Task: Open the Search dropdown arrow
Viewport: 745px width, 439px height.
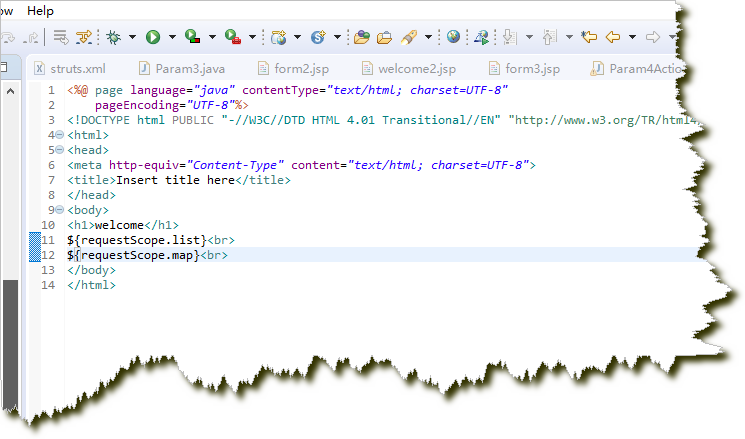Action: coord(428,37)
